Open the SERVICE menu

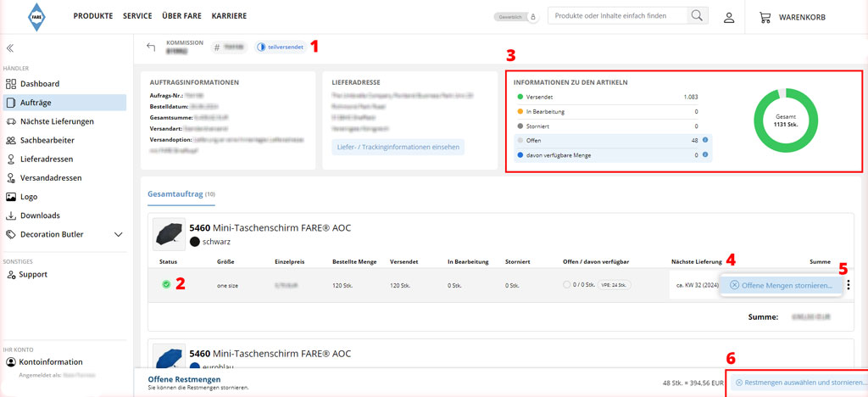click(137, 16)
